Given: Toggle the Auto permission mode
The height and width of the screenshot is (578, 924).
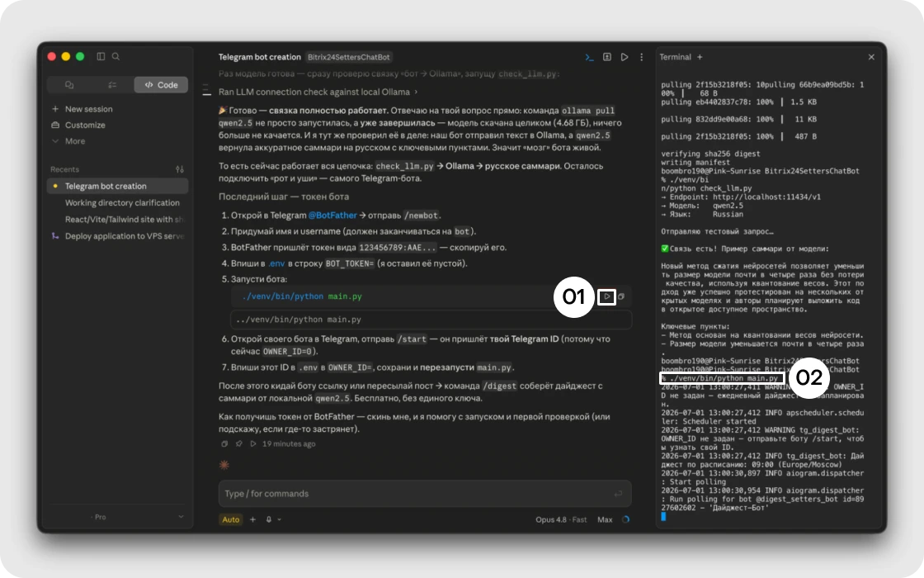Looking at the screenshot, I should (x=230, y=519).
